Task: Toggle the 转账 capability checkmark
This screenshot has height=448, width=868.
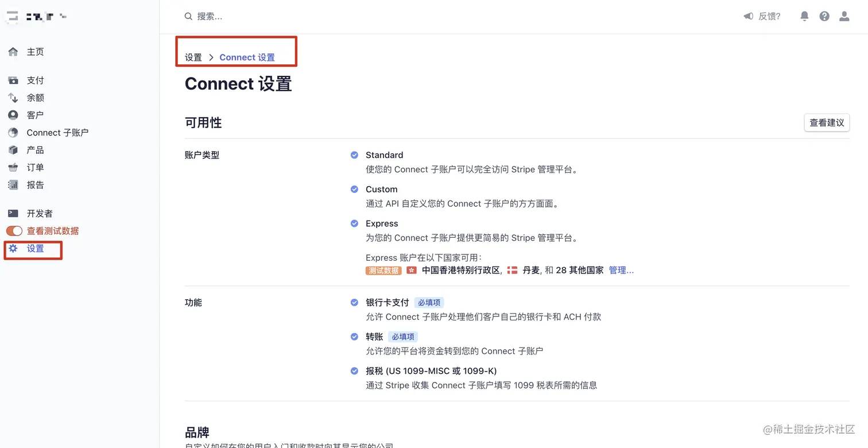Action: (354, 337)
